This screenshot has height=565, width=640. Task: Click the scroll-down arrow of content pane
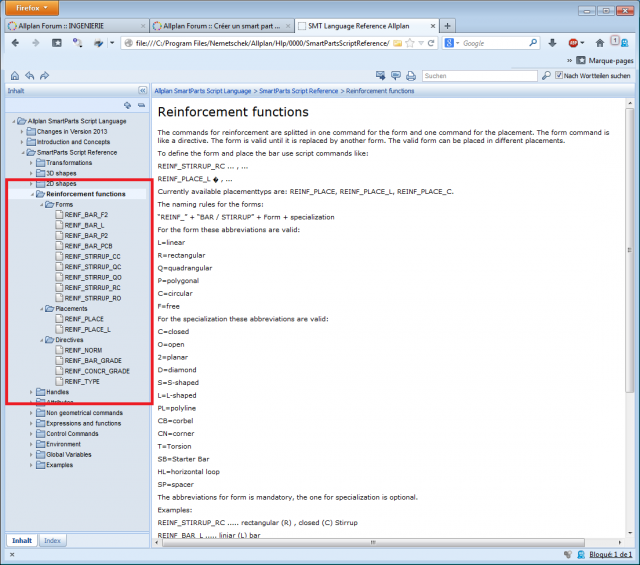click(630, 532)
